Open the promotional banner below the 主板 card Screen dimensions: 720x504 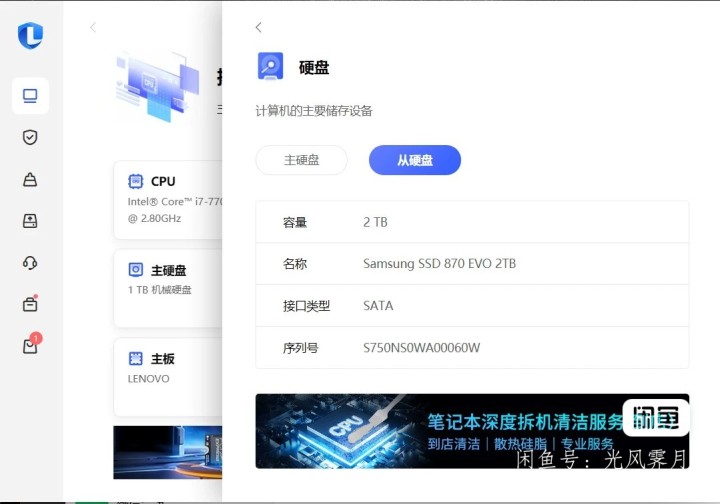(168, 452)
